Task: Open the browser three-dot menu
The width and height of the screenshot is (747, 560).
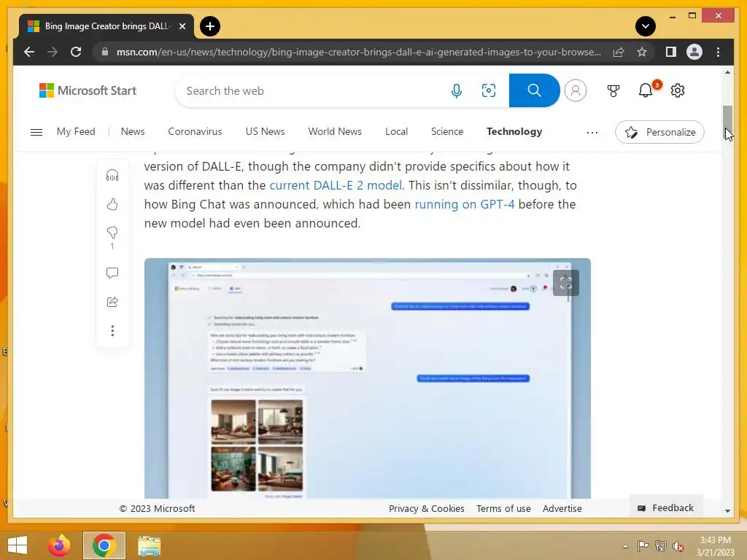Action: [x=718, y=52]
